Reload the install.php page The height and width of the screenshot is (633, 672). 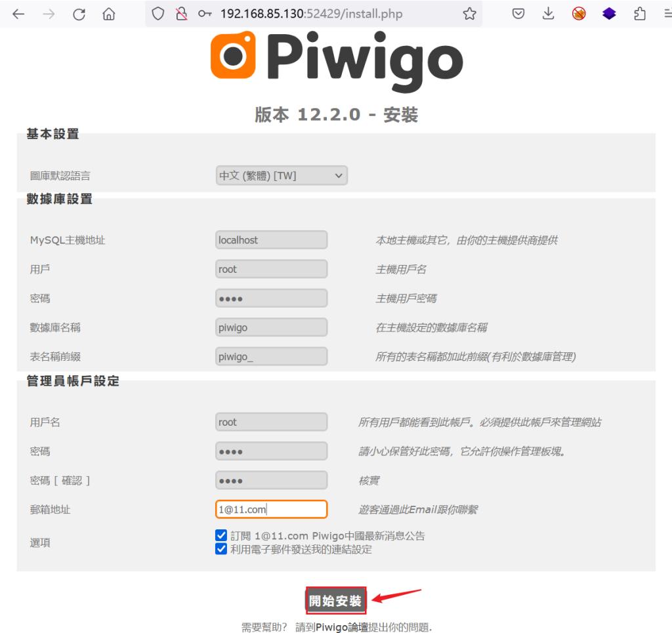point(79,14)
